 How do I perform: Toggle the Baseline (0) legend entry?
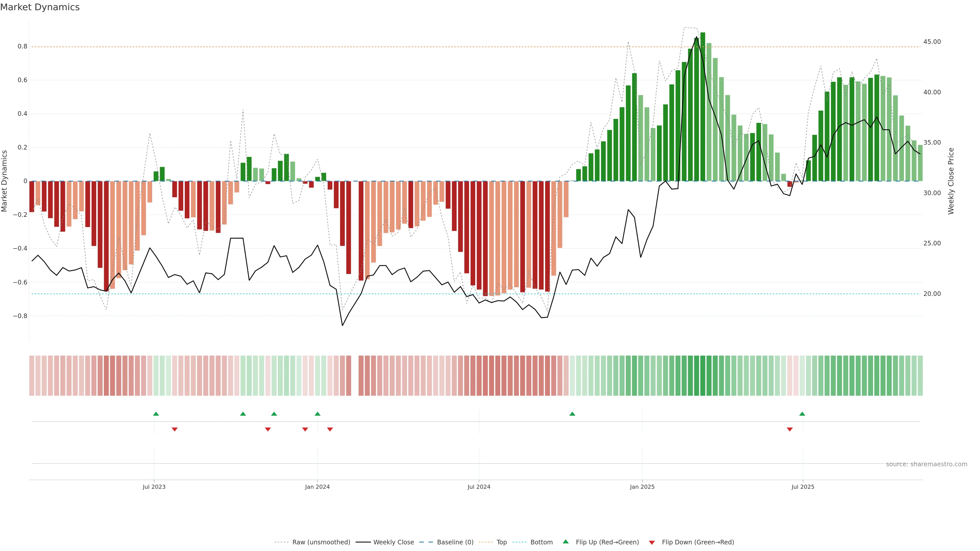pos(455,542)
